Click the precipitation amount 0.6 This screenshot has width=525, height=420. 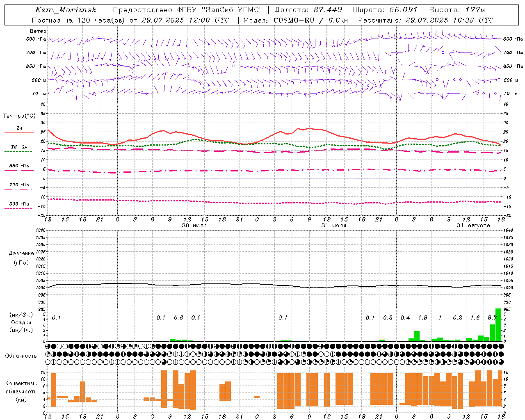pyautogui.click(x=178, y=317)
